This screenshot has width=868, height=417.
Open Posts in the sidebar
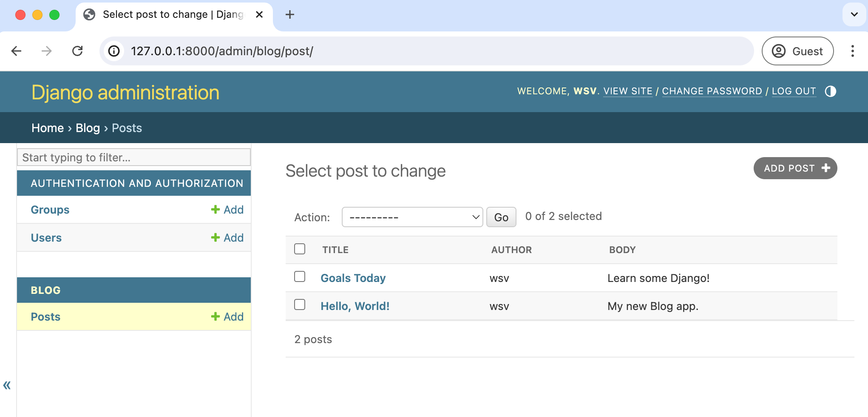pos(45,317)
